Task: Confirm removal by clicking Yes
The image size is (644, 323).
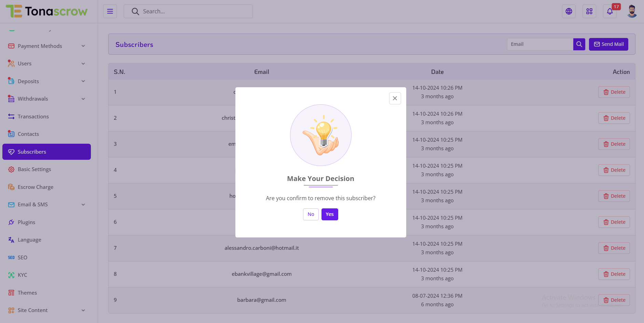Action: pyautogui.click(x=329, y=214)
